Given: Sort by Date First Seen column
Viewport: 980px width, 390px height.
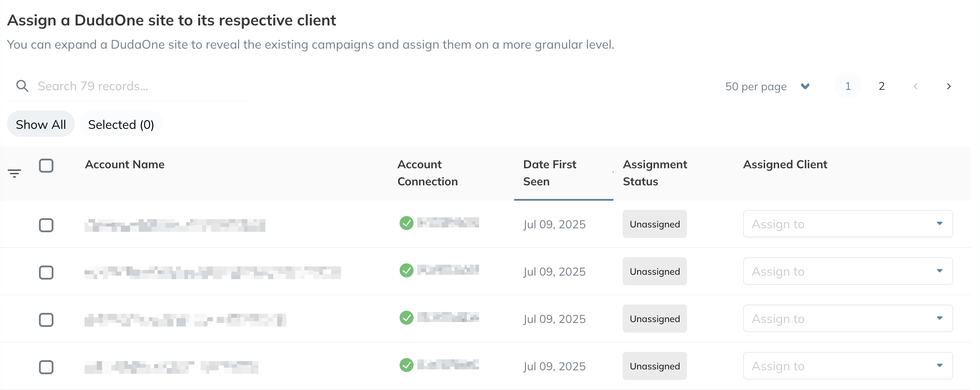Looking at the screenshot, I should pos(550,173).
